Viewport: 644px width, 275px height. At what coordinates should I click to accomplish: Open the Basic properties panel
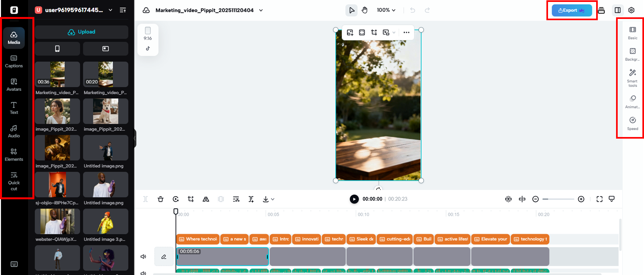(632, 33)
